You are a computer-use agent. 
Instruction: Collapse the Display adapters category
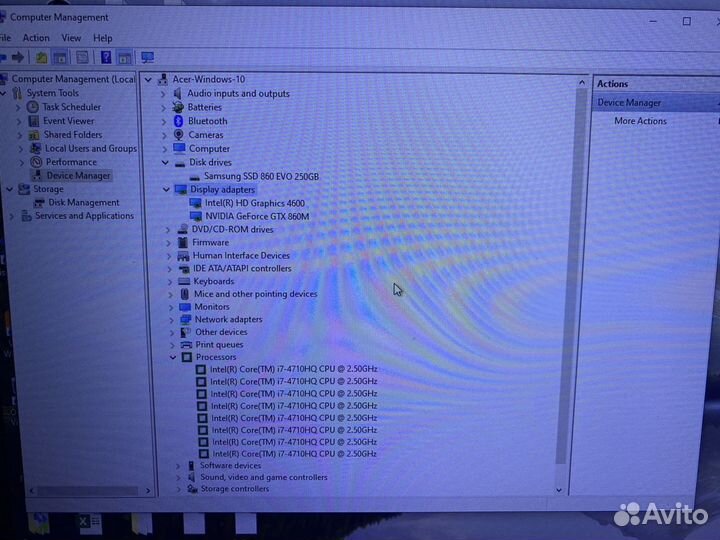click(x=166, y=189)
